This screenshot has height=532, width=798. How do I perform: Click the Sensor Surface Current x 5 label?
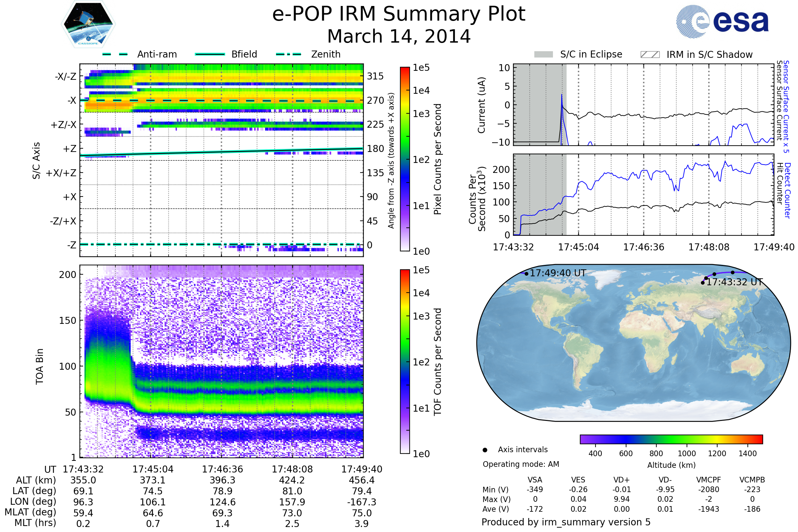click(786, 106)
